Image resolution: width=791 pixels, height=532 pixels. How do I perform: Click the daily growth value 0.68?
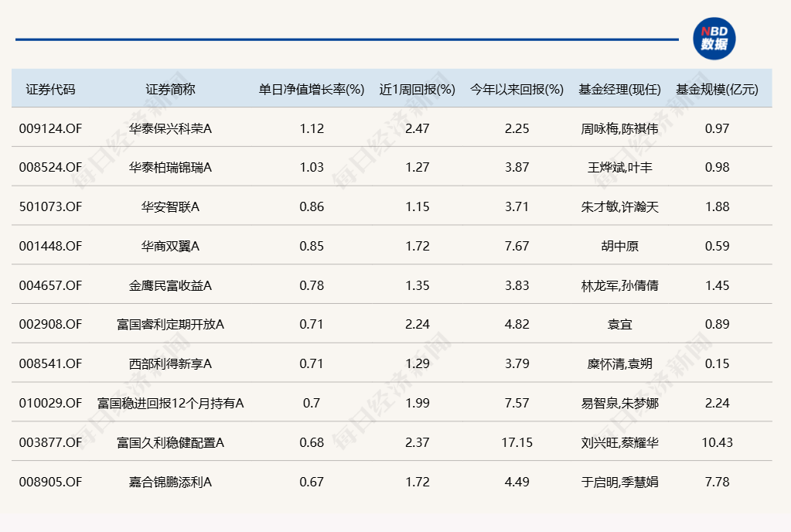click(x=312, y=442)
